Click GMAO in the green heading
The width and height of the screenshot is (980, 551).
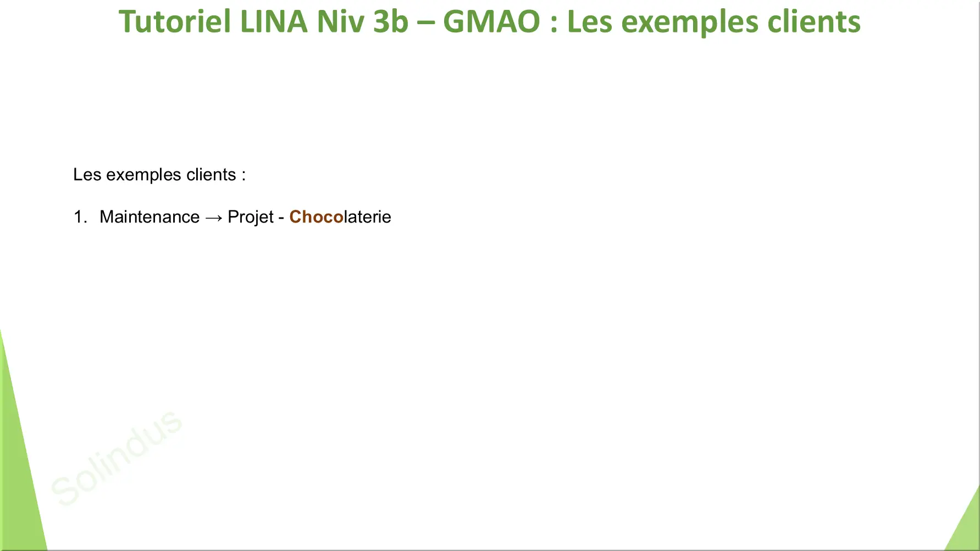tap(491, 22)
